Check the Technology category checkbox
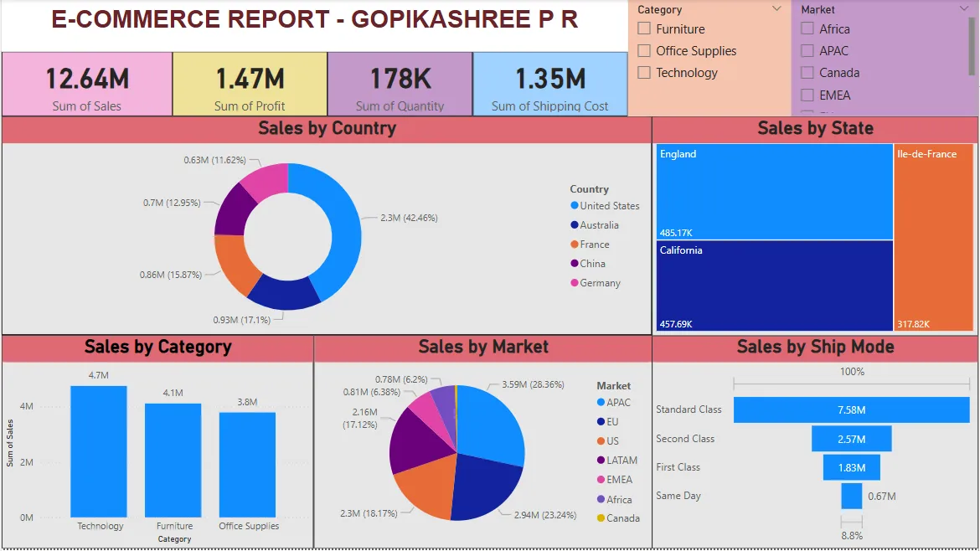Viewport: 980px width, 551px height. coord(644,73)
